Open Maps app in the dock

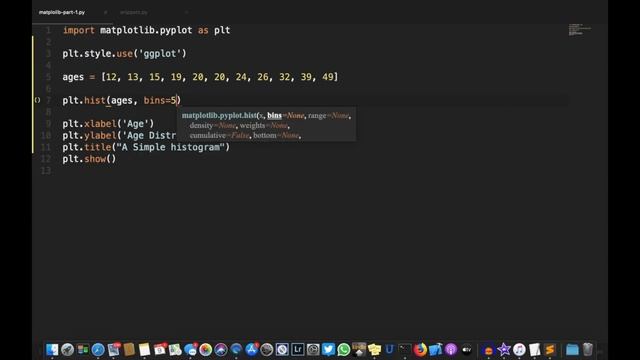tap(176, 350)
